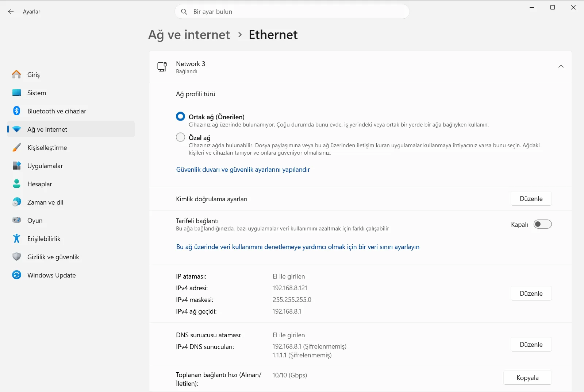Select Ortak ağ (Önerilen) radio button
This screenshot has height=392, width=584.
[180, 116]
